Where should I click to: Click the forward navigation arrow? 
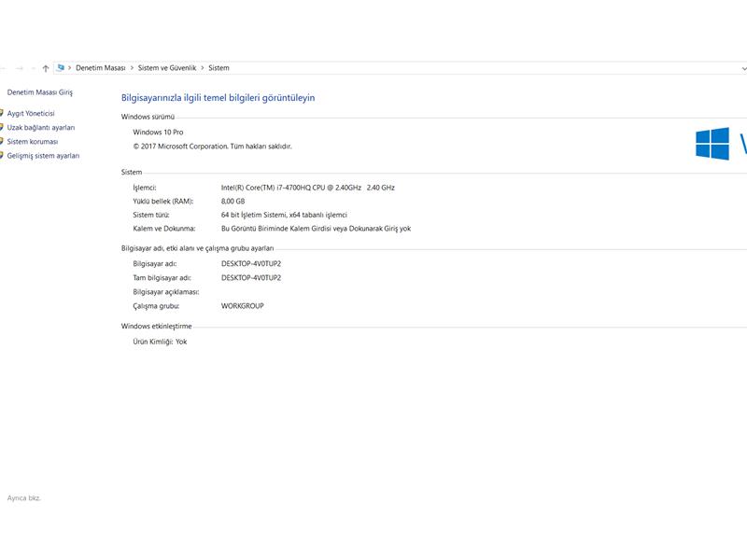pyautogui.click(x=20, y=68)
